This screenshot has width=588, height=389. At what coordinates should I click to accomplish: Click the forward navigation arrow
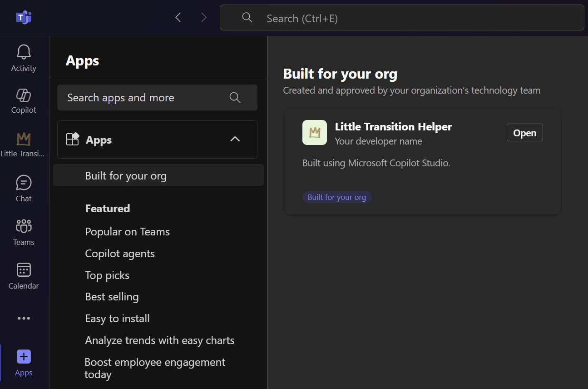tap(204, 17)
